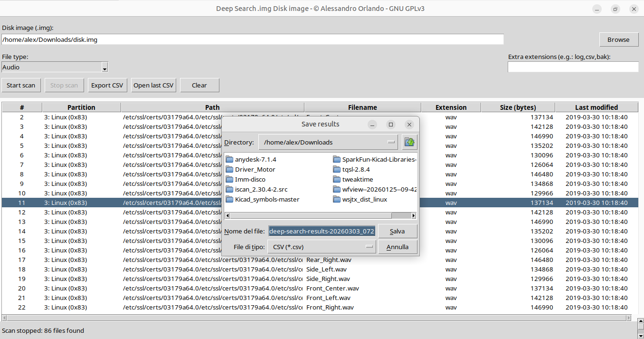Image resolution: width=644 pixels, height=339 pixels.
Task: Sort by the # column header
Action: (x=22, y=107)
